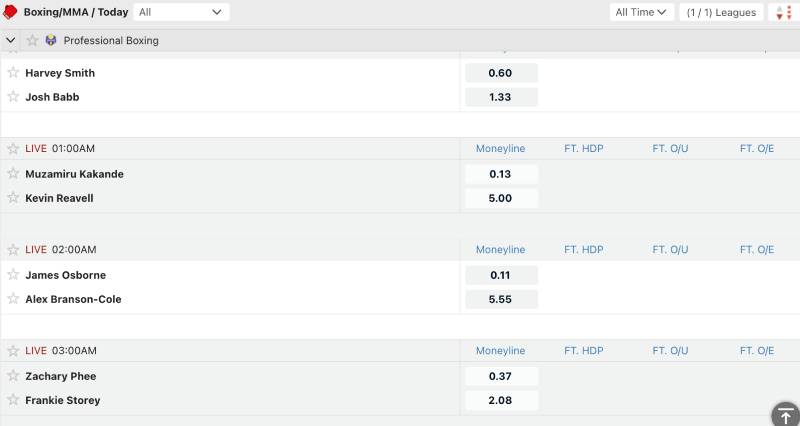Screen dimensions: 800x426
Task: Click the sort order arrows icon
Action: [x=782, y=12]
